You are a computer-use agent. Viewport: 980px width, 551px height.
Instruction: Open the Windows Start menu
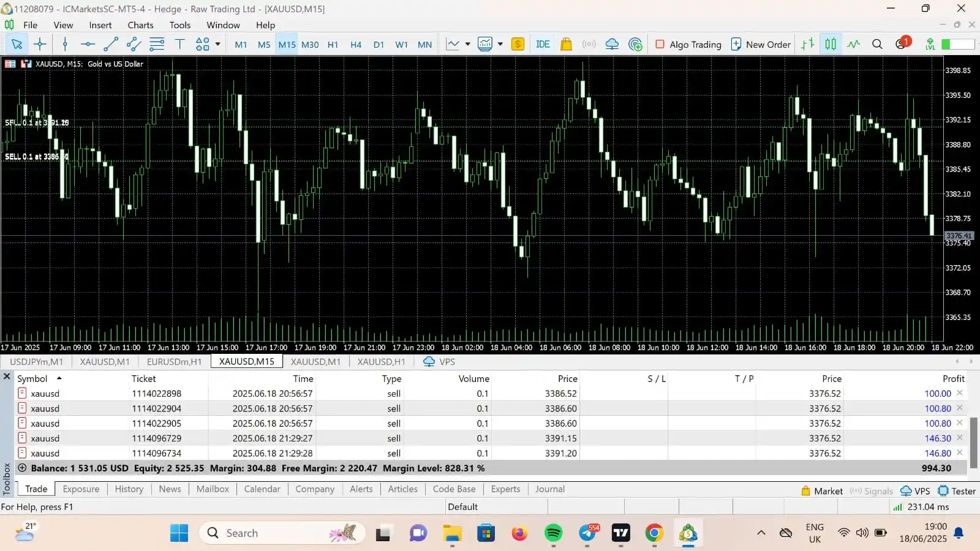(179, 533)
